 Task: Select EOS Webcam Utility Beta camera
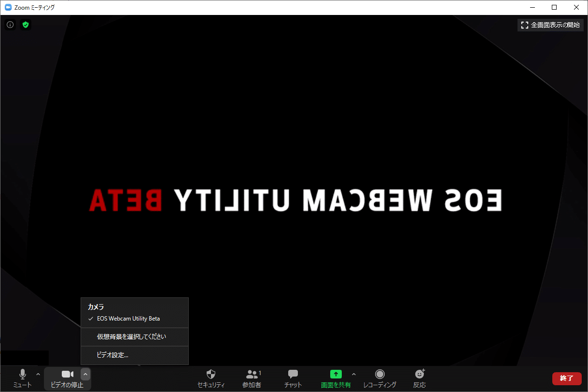tap(135, 319)
